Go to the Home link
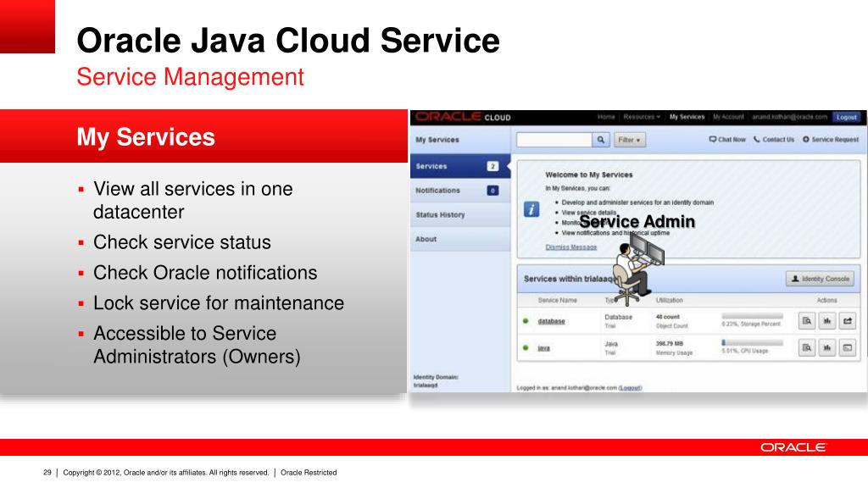Image resolution: width=868 pixels, height=488 pixels. pos(606,117)
